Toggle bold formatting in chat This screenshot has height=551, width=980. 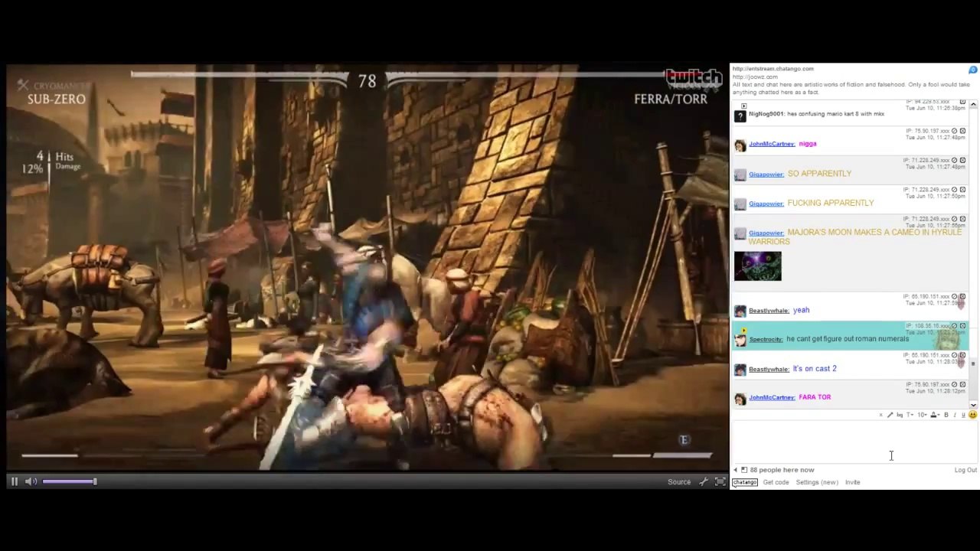tap(946, 415)
